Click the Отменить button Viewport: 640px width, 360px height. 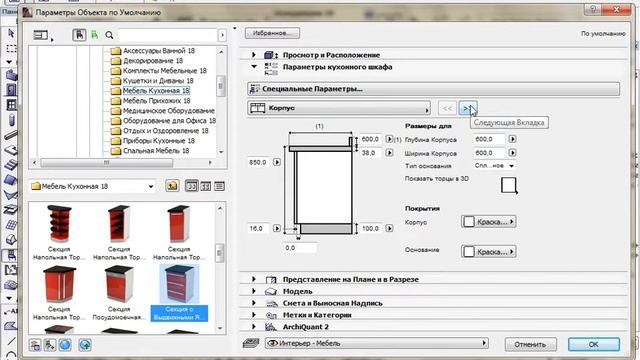click(530, 344)
